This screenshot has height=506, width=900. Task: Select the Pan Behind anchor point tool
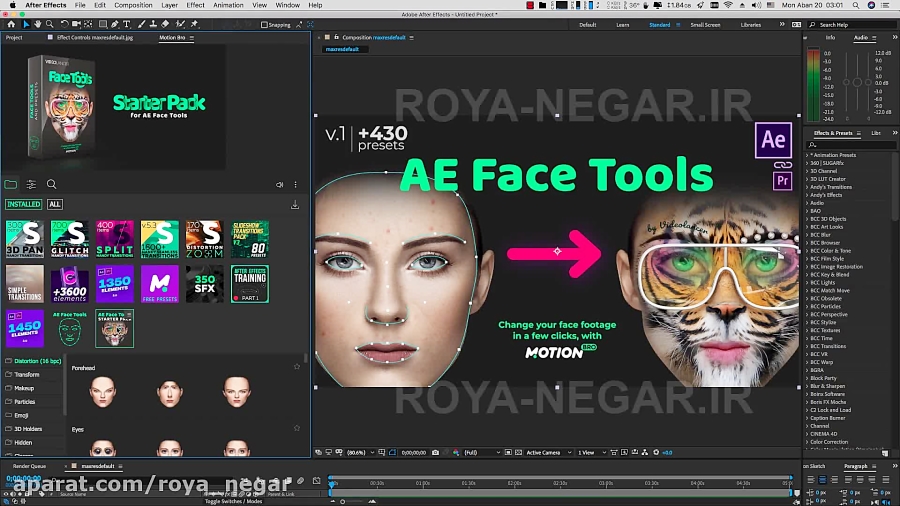88,25
